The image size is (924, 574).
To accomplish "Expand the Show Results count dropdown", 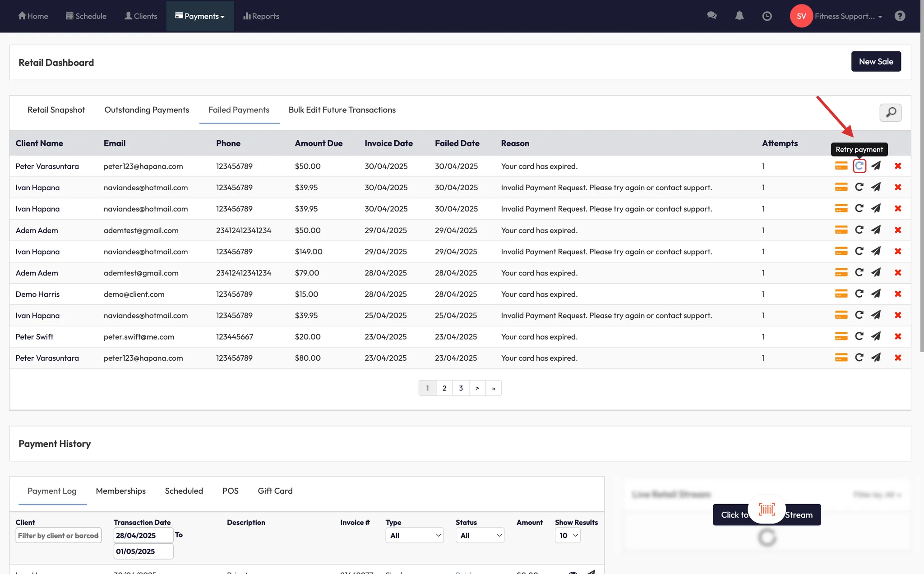I will [568, 535].
